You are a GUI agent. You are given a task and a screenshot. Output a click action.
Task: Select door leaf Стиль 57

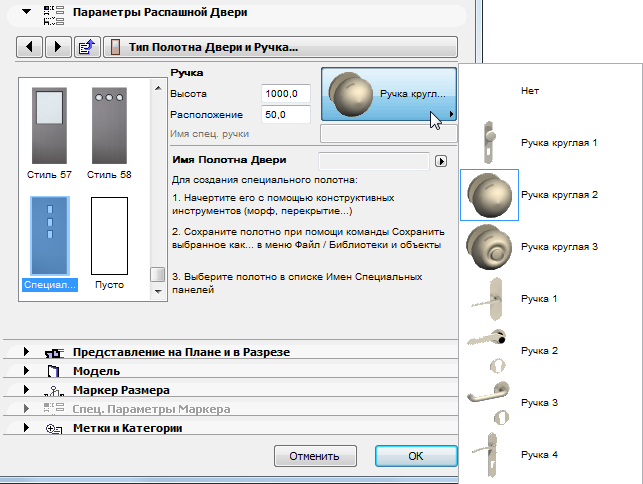coord(49,133)
